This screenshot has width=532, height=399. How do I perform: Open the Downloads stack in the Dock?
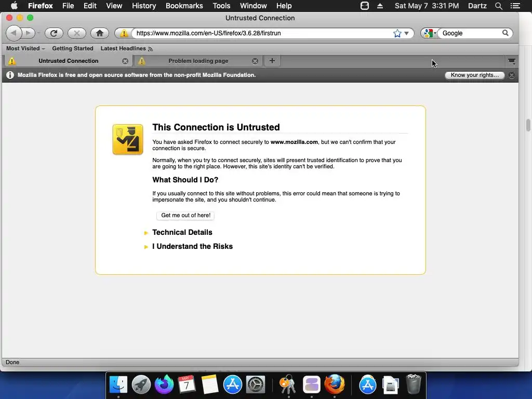coord(390,385)
